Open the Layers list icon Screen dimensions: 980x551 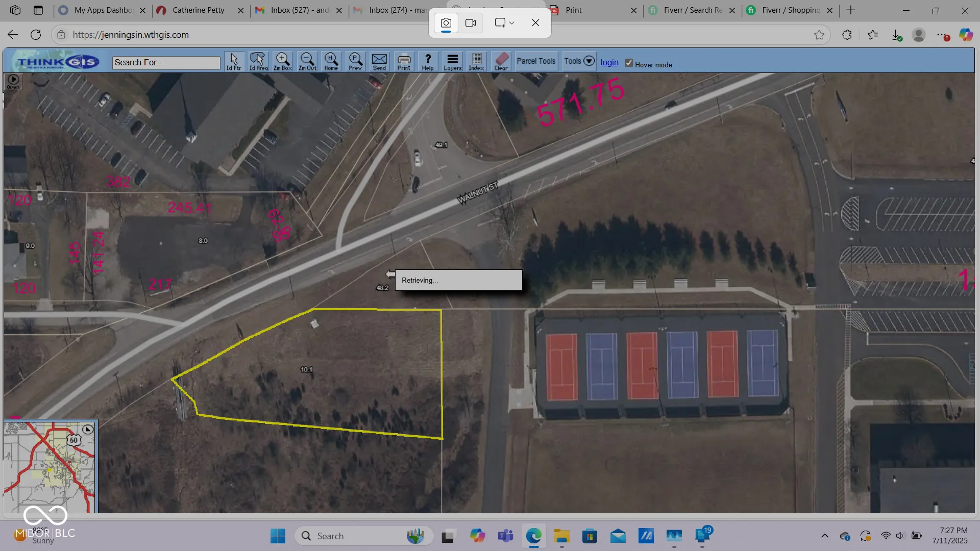point(452,61)
